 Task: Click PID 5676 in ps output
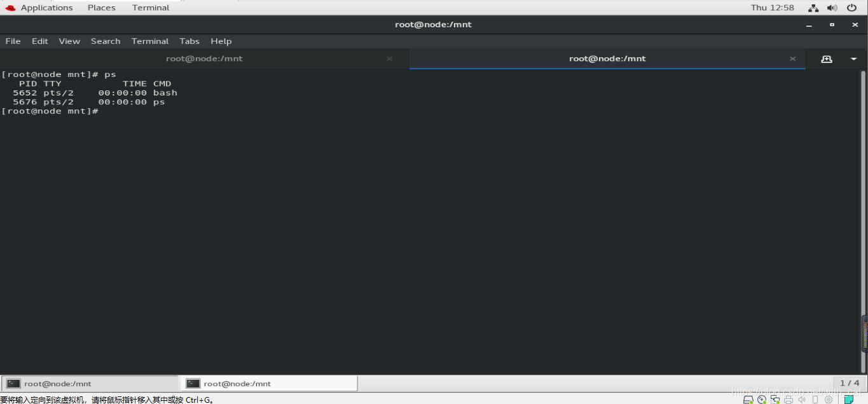point(25,102)
